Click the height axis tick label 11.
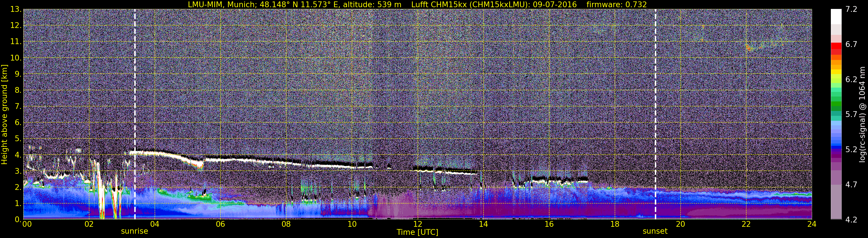 [16, 41]
